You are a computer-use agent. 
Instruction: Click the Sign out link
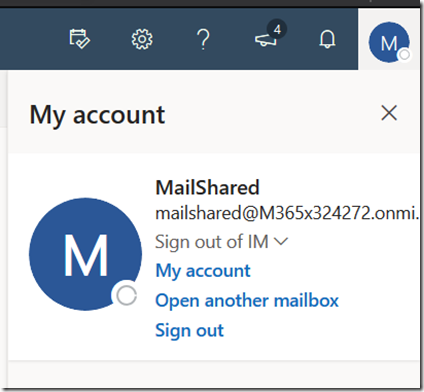click(x=189, y=331)
